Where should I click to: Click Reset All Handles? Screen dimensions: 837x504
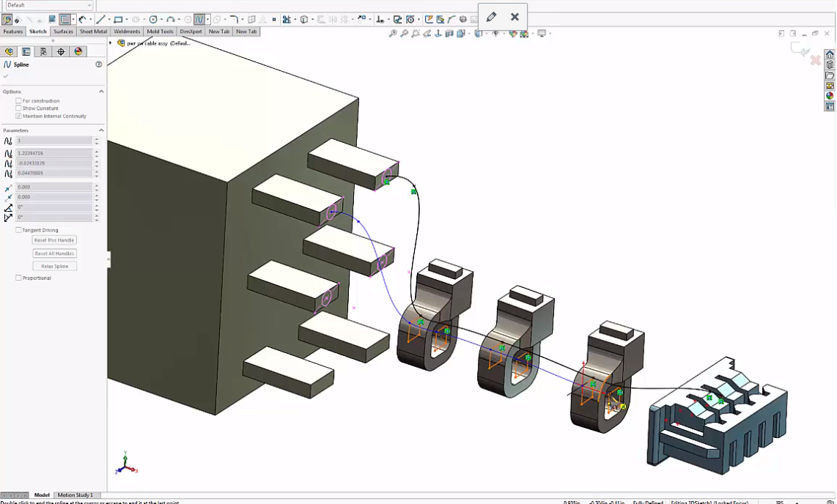pos(54,253)
